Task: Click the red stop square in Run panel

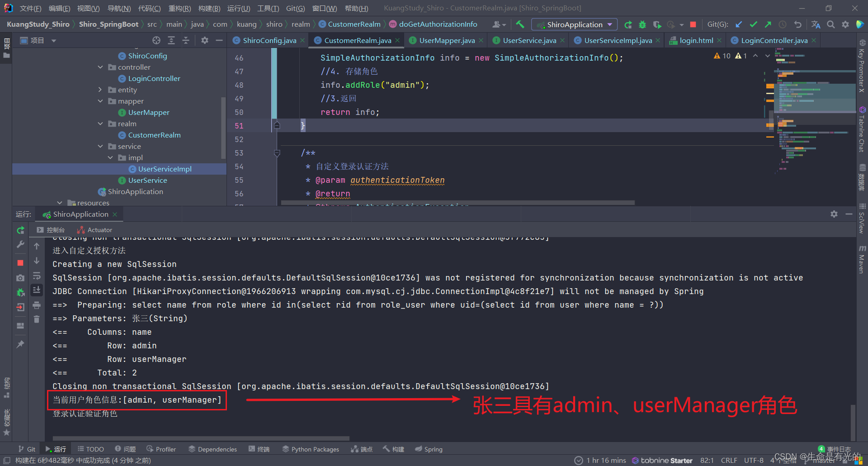Action: coord(20,262)
